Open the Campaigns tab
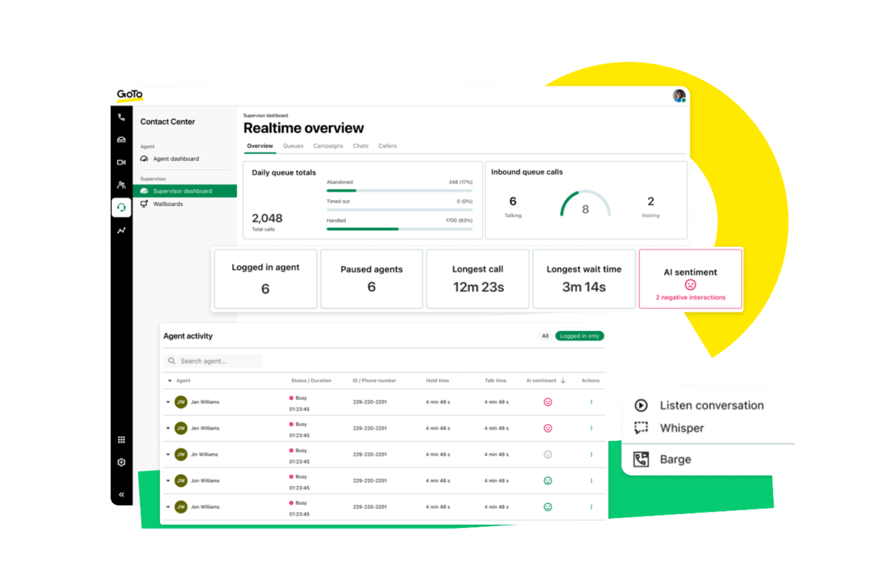The image size is (882, 588). [x=328, y=145]
